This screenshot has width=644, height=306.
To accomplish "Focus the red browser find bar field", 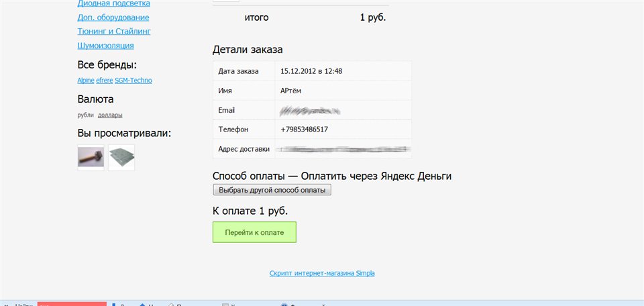I will (72, 303).
